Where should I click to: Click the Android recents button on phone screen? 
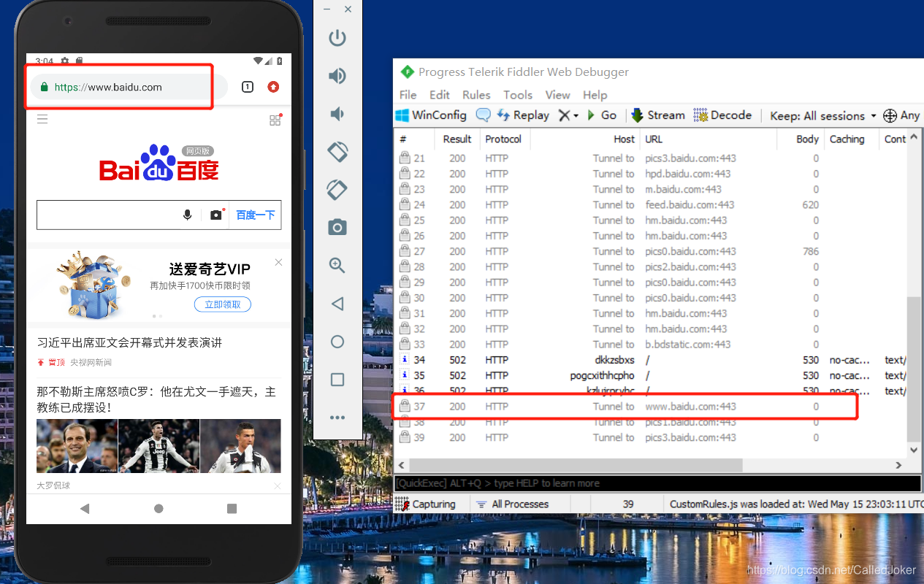coord(232,508)
